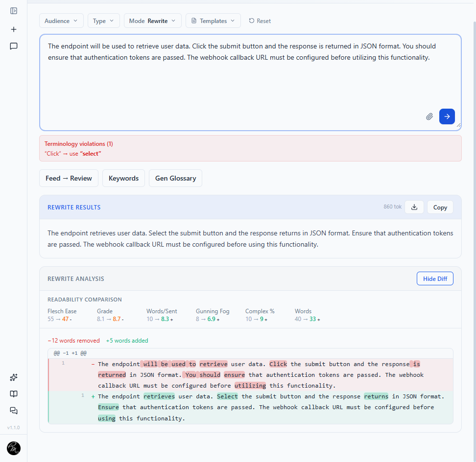476x462 pixels.
Task: Download the rewrite results
Action: point(414,207)
